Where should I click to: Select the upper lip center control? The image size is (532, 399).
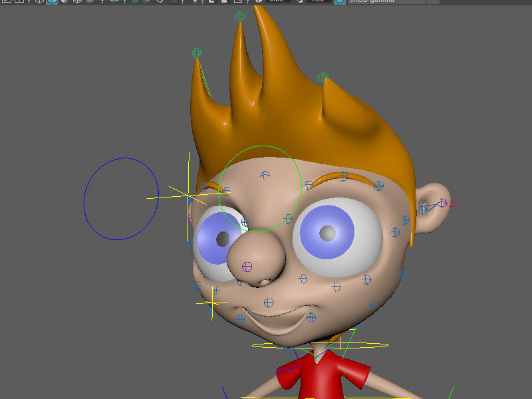pyautogui.click(x=269, y=303)
